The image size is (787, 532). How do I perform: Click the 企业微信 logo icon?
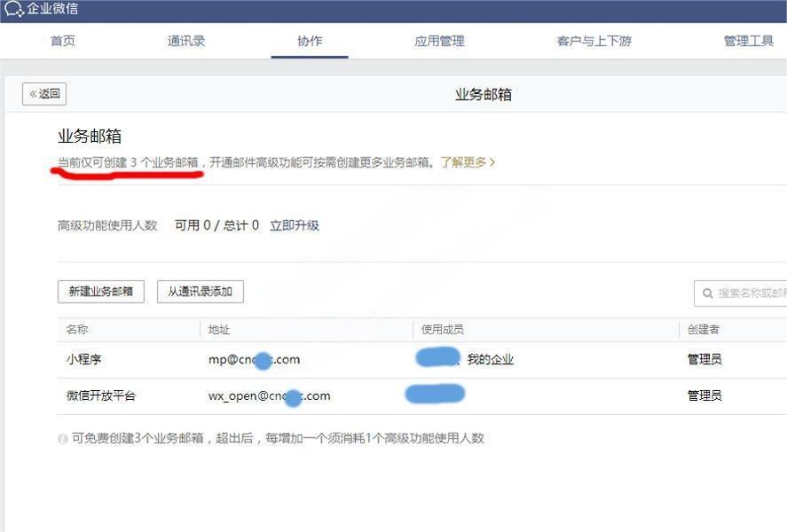coord(13,9)
